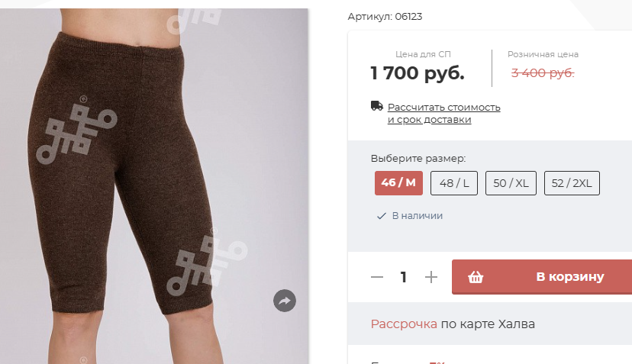632x364 pixels.
Task: Click the 1 700 руб. group price
Action: (418, 73)
